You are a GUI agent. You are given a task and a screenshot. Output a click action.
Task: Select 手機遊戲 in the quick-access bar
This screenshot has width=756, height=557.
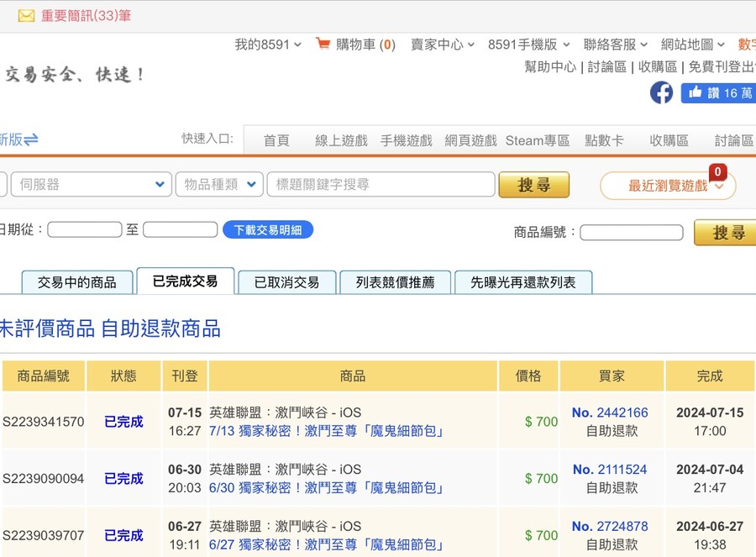(406, 140)
